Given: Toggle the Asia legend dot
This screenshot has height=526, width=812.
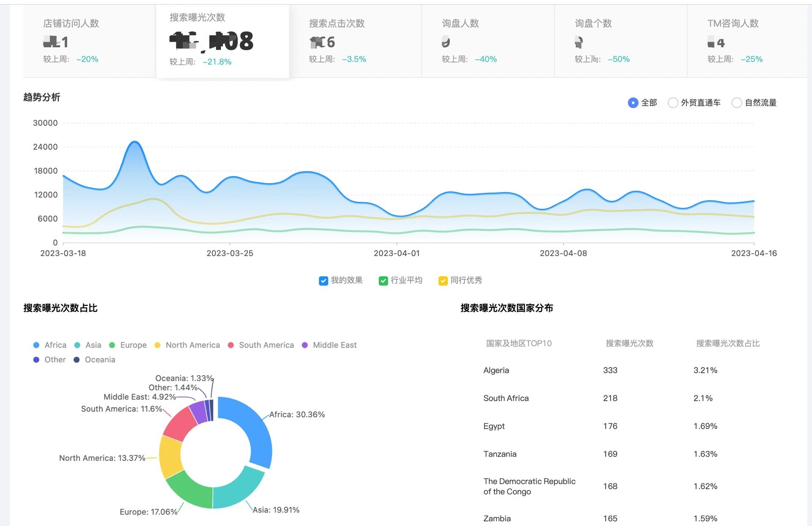Looking at the screenshot, I should click(x=77, y=345).
